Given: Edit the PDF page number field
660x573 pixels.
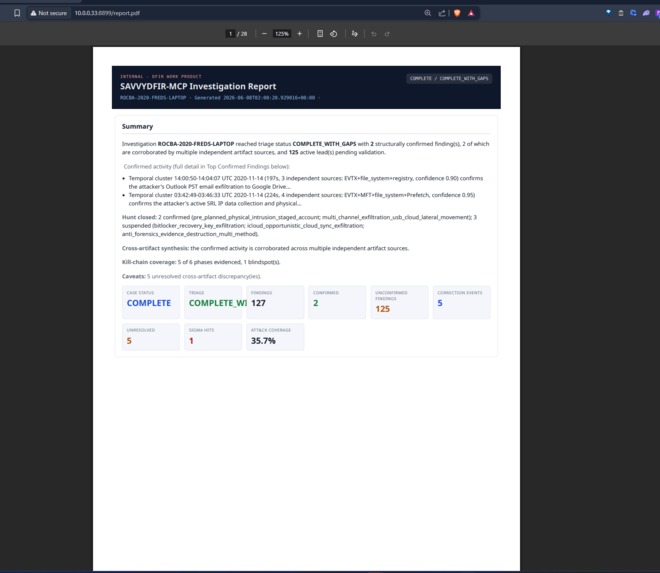Looking at the screenshot, I should [x=230, y=34].
